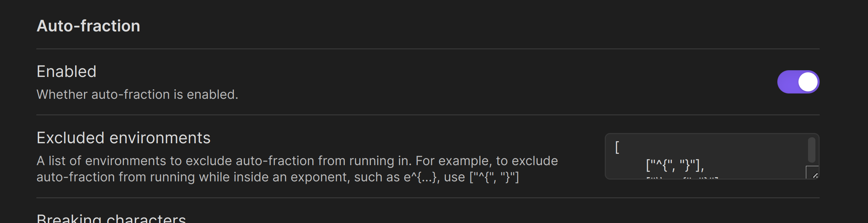Select the Auto-fraction section heading
This screenshot has height=223, width=868.
88,25
